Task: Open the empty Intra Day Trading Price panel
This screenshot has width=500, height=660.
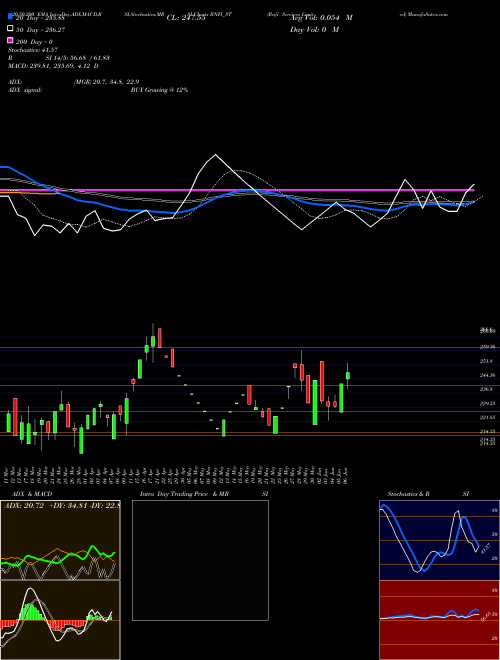Action: 200,560
